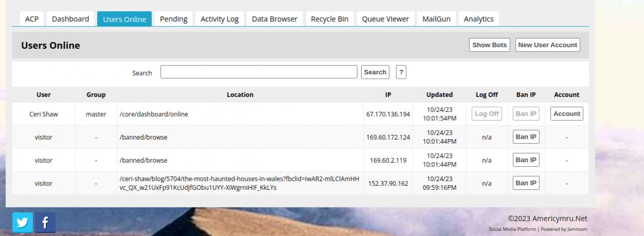Click the New User Account button
The image size is (644, 236).
click(547, 45)
